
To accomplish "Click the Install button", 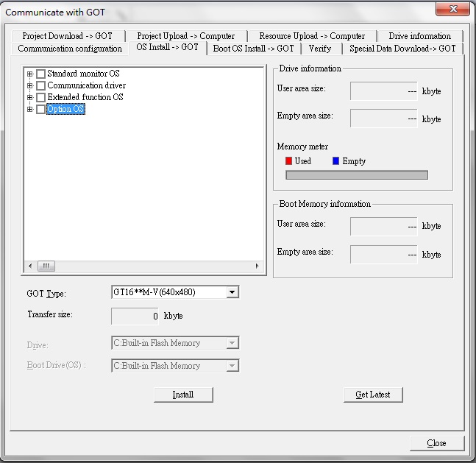I will 183,395.
